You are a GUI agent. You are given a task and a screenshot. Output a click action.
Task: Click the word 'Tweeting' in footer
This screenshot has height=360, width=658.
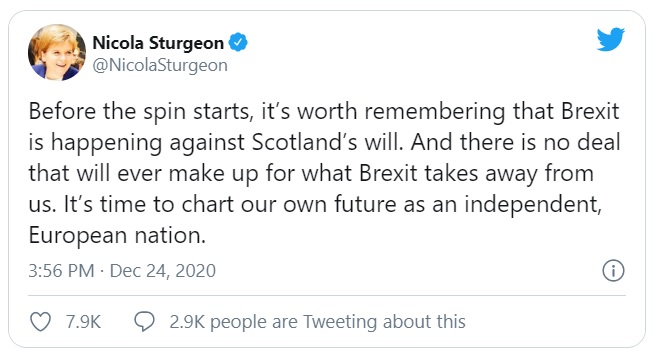coord(340,322)
